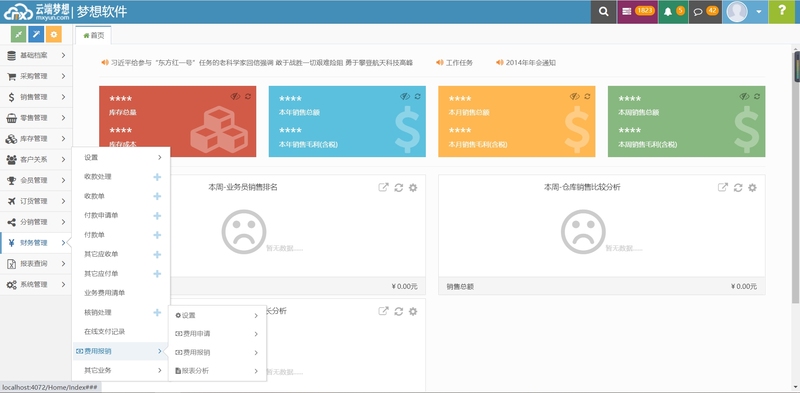800x393 pixels.
Task: Open 销售管理 in the sidebar
Action: pyautogui.click(x=36, y=97)
